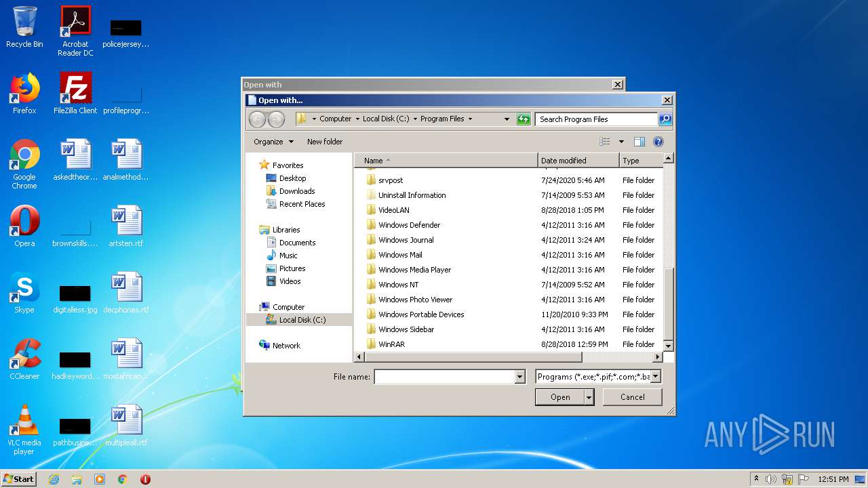
Task: Sort by Date modified column header
Action: point(578,161)
